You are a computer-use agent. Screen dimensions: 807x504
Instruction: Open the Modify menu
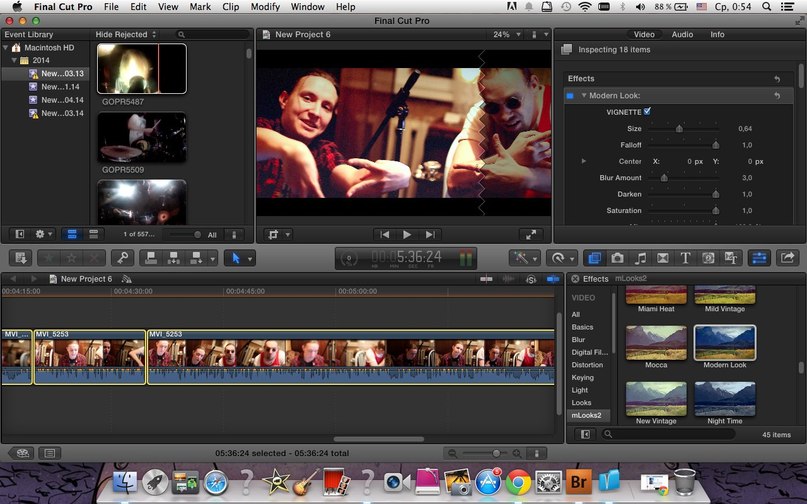coord(265,7)
